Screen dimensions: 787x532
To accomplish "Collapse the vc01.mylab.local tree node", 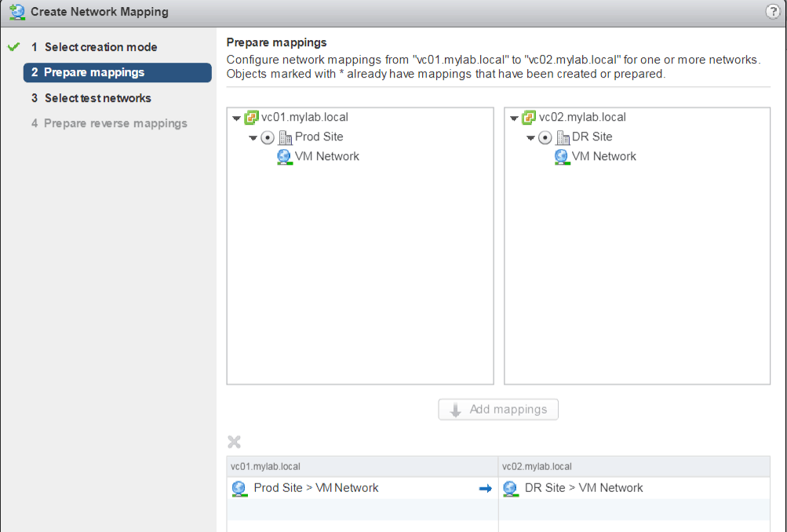I will pyautogui.click(x=237, y=118).
